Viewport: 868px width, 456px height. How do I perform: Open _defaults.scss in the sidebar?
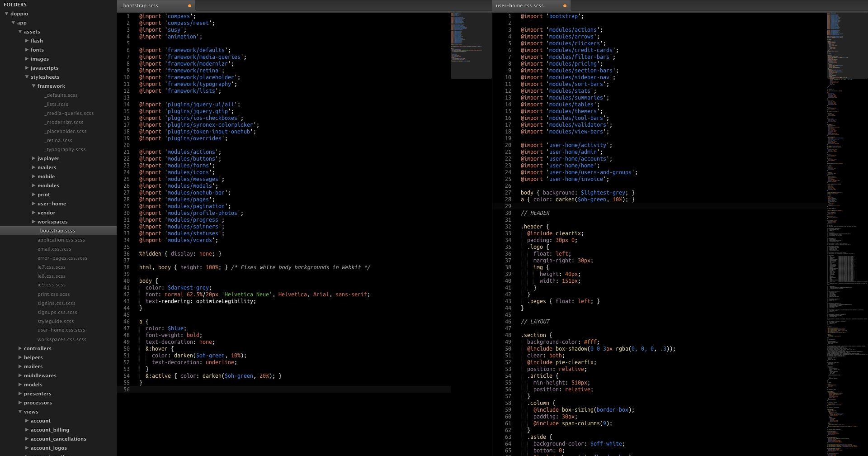[61, 95]
